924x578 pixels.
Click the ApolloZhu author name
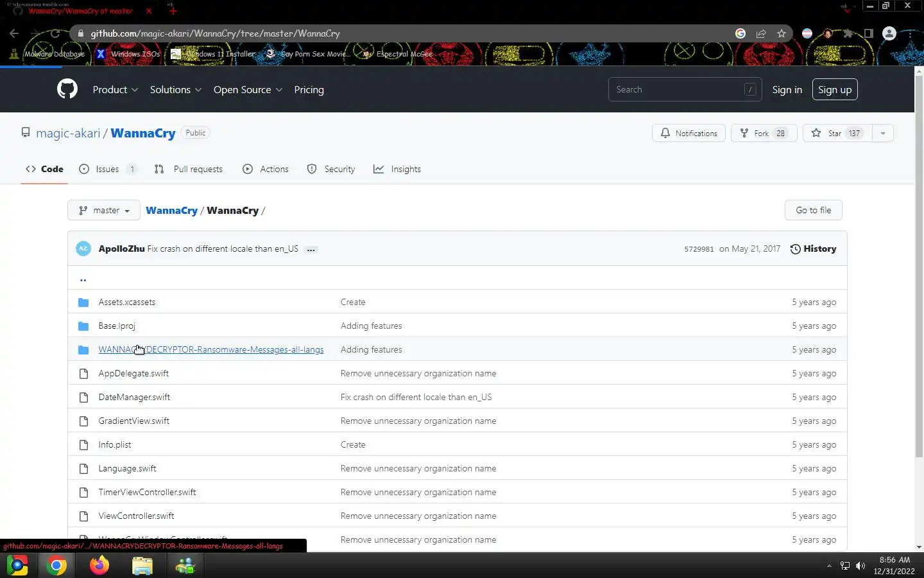coord(121,249)
